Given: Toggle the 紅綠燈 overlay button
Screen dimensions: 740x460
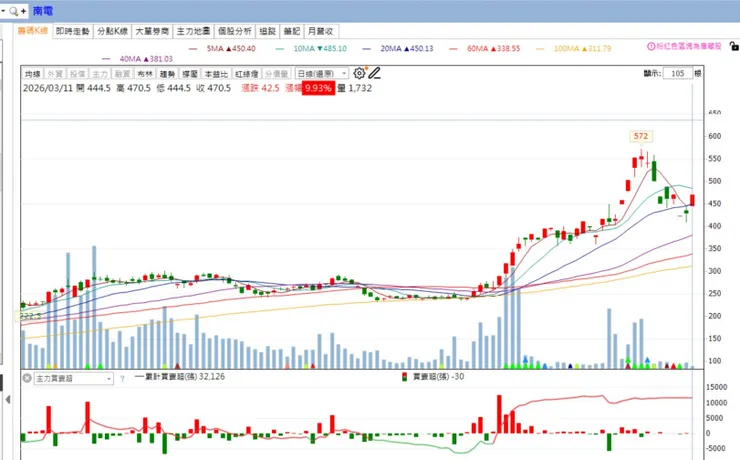Looking at the screenshot, I should 246,74.
